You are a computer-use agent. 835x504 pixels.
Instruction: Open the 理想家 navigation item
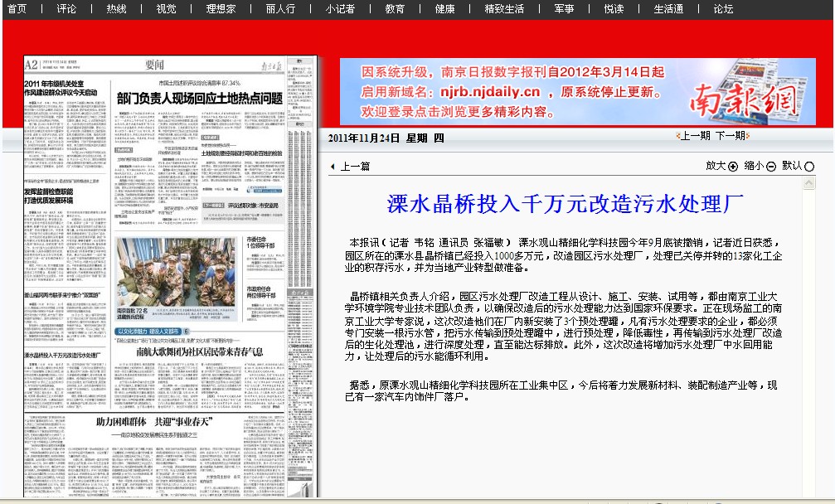pos(220,9)
